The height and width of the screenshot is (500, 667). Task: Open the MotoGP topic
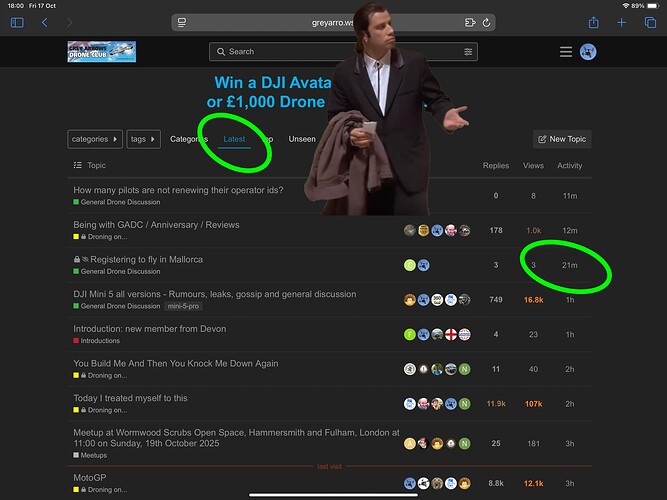(x=90, y=477)
